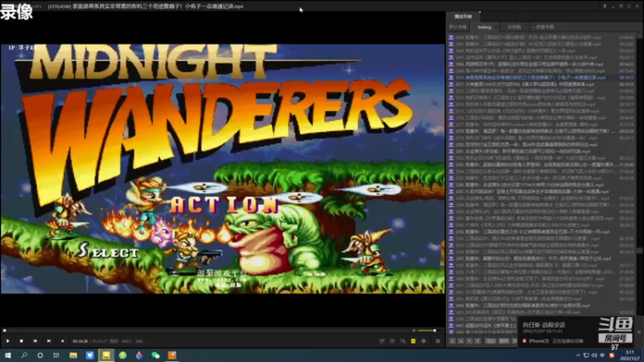Mute audio with the speaker icon
This screenshot has width=644, height=362.
point(415,331)
